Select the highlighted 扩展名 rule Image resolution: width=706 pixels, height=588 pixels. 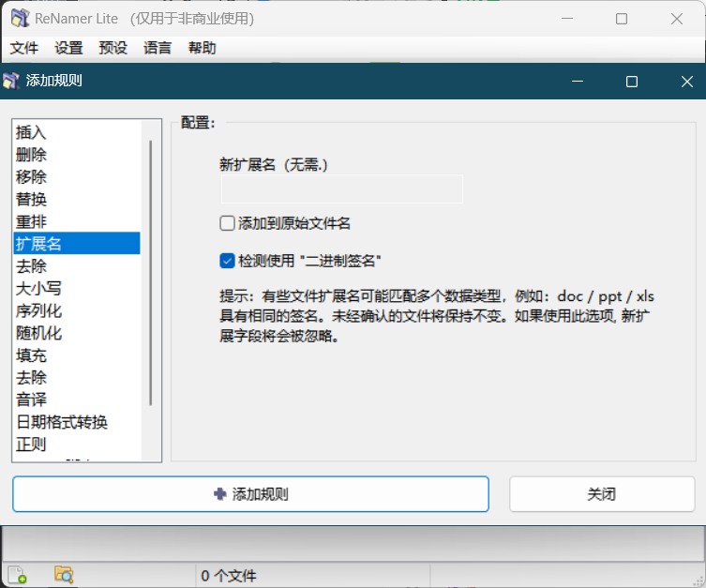coord(77,244)
